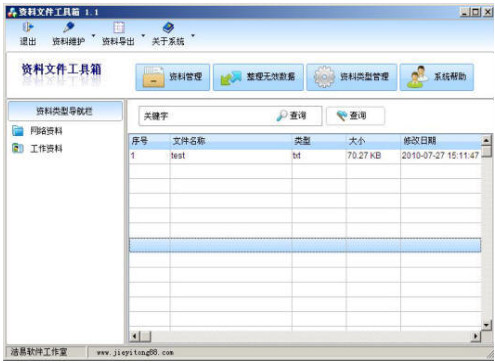Expand the 资料导出 dropdown arrow

(x=143, y=35)
